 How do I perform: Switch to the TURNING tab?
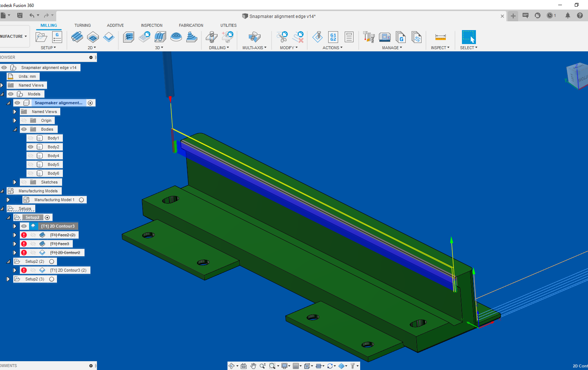[83, 25]
